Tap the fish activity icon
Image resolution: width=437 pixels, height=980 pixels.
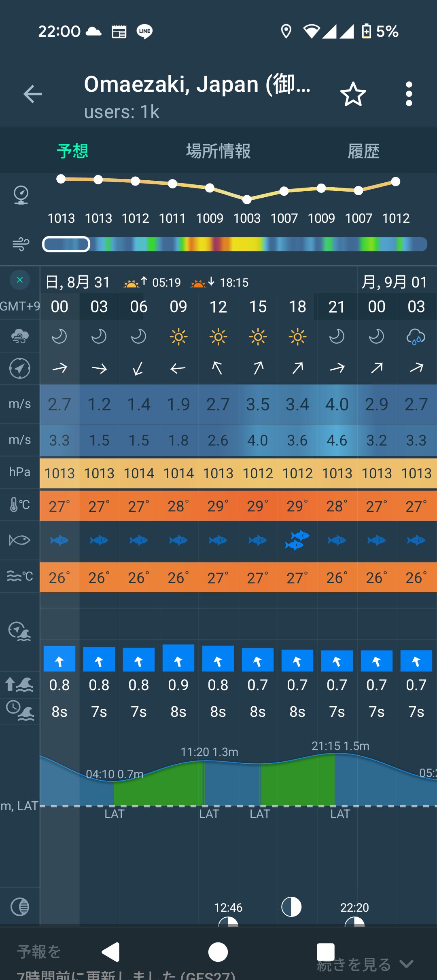tap(20, 540)
